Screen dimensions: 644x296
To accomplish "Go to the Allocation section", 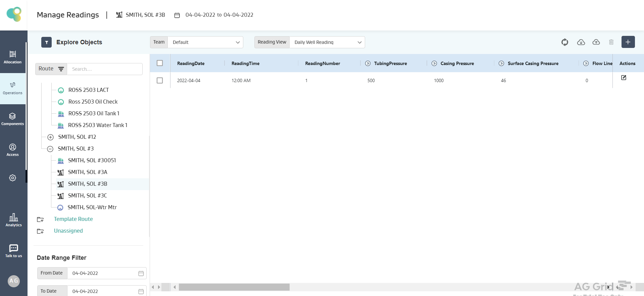I will pyautogui.click(x=13, y=57).
